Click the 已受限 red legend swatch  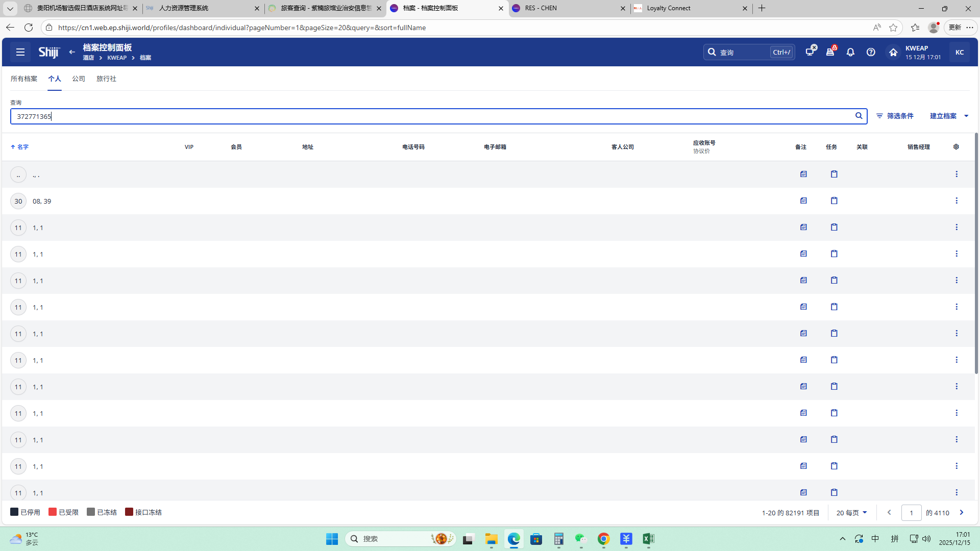53,512
